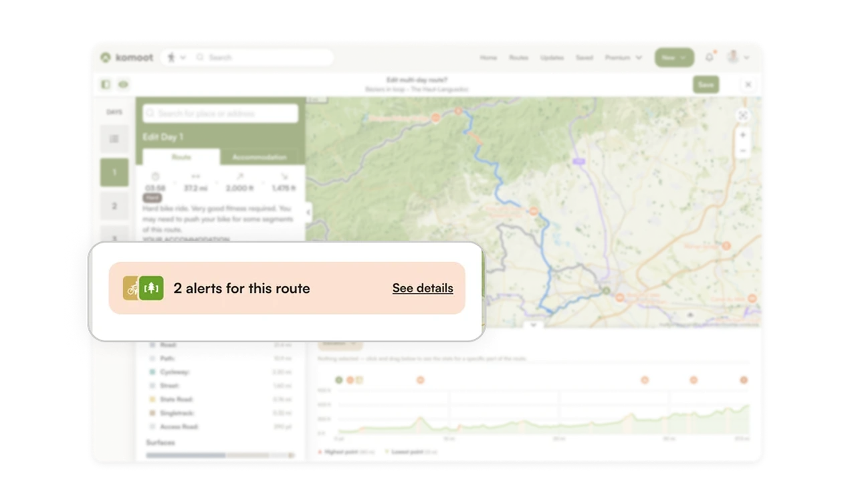Zoom in on the map
Image resolution: width=856 pixels, height=504 pixels.
743,135
